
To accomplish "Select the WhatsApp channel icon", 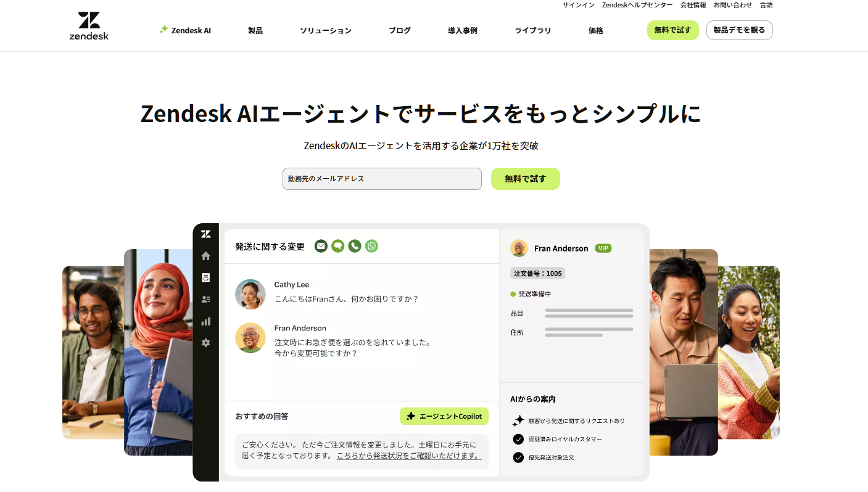I will 371,246.
